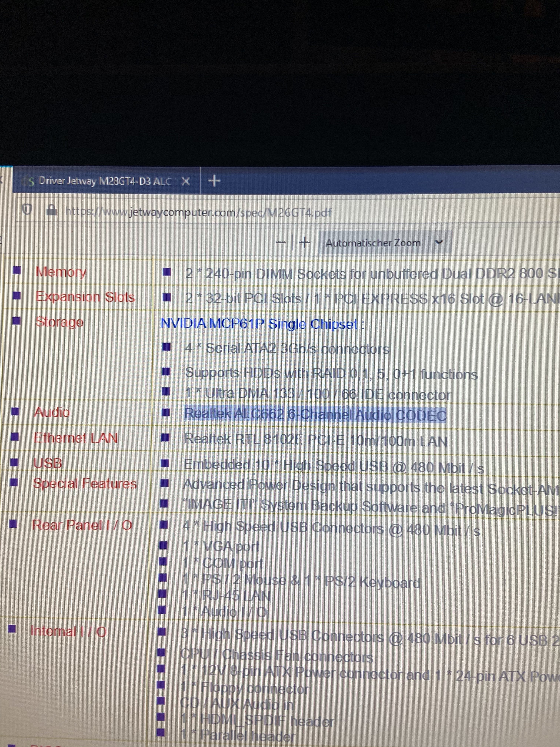Click the chevron arrow of zoom selector

(439, 243)
